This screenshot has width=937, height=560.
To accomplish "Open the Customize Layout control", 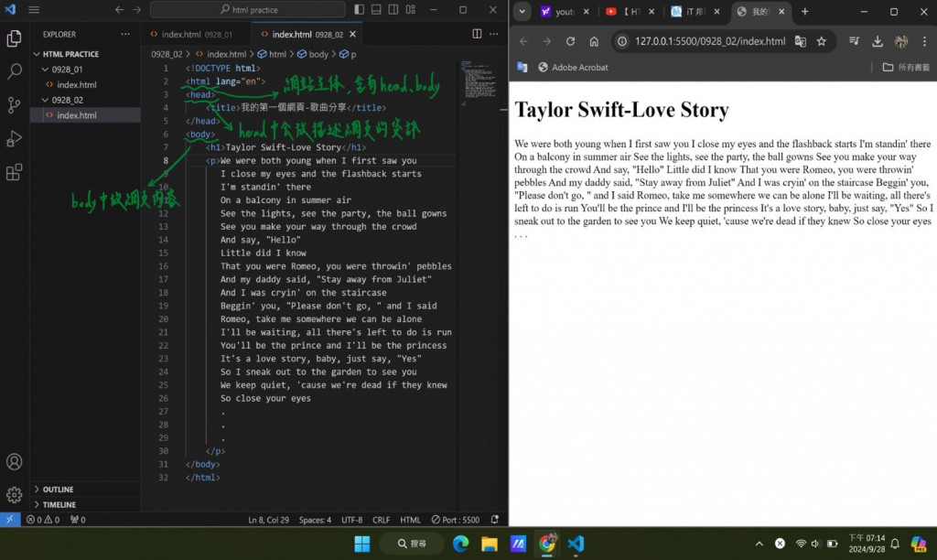I will [x=411, y=9].
